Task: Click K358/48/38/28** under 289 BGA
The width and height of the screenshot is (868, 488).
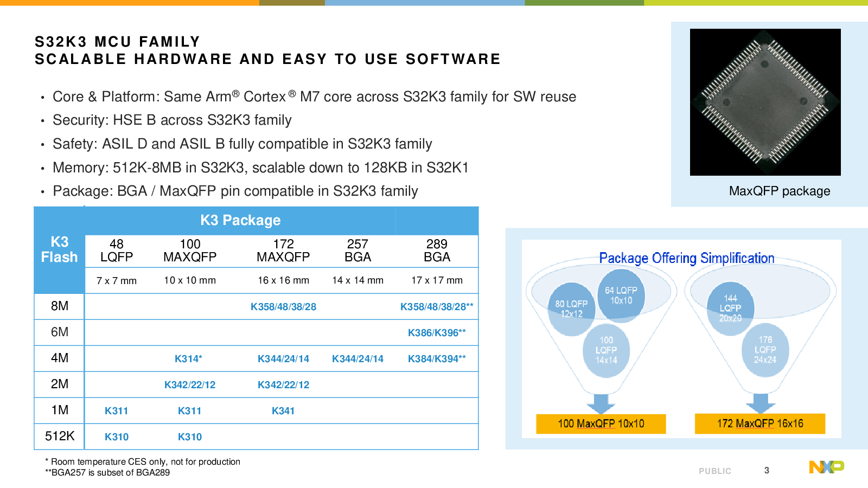Action: [437, 307]
